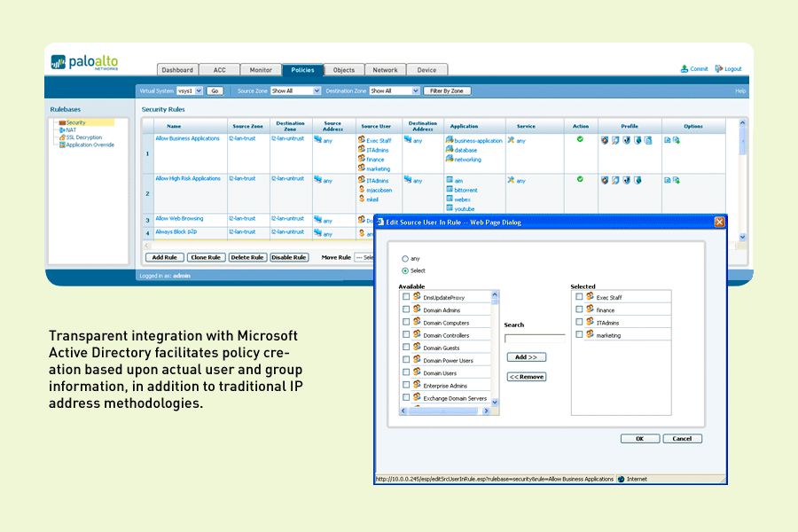Click the Logout icon in the header
Screen dimensions: 798x532
pos(718,69)
